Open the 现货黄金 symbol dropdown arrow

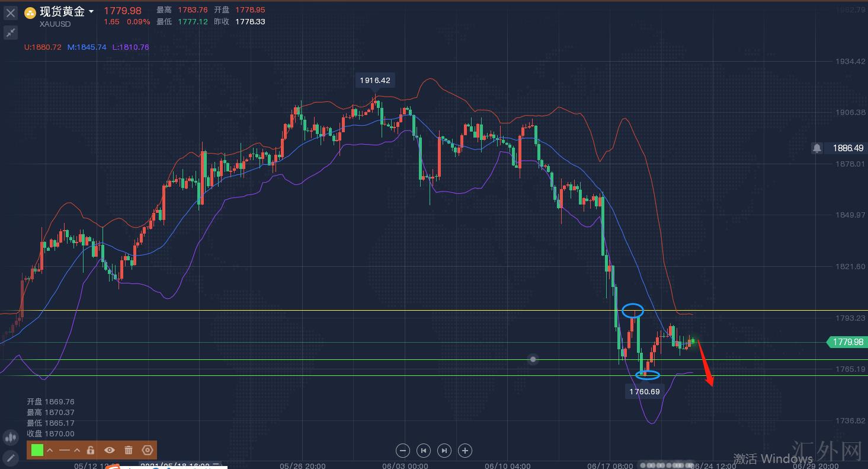[x=91, y=12]
